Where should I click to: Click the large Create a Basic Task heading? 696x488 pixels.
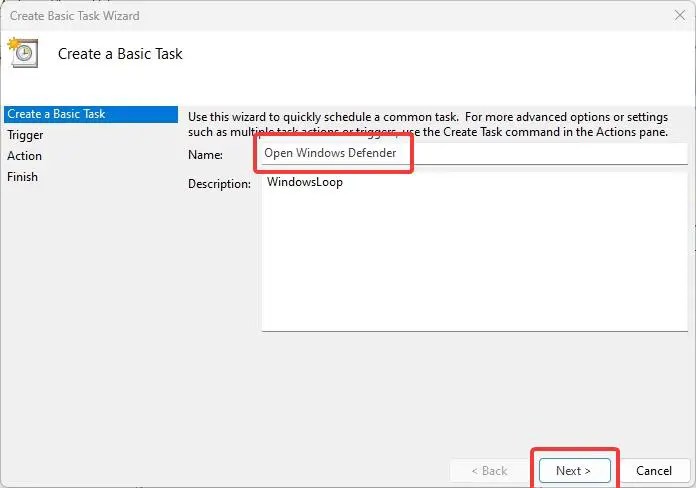[x=120, y=54]
